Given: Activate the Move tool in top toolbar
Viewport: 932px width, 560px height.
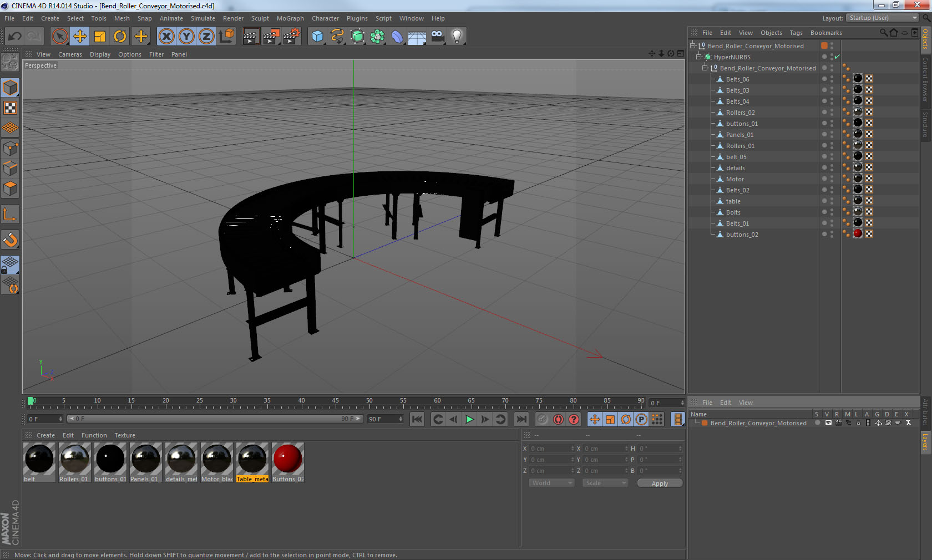Looking at the screenshot, I should (80, 37).
